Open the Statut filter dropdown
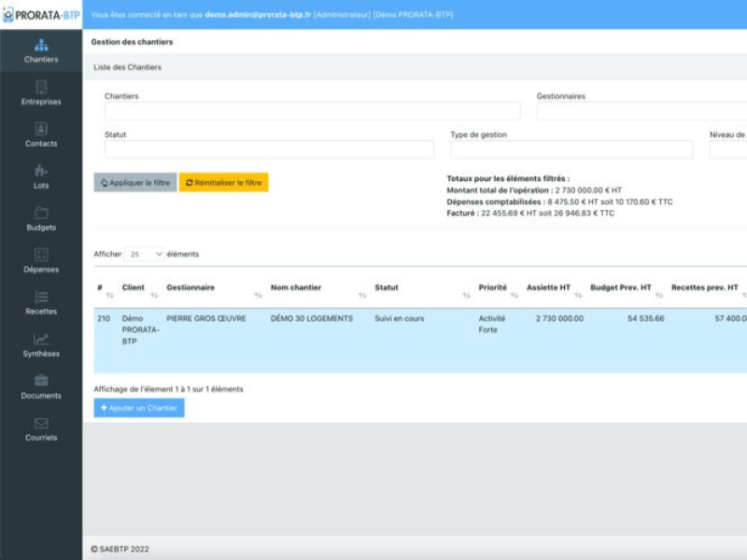Image resolution: width=747 pixels, height=560 pixels. [x=269, y=150]
